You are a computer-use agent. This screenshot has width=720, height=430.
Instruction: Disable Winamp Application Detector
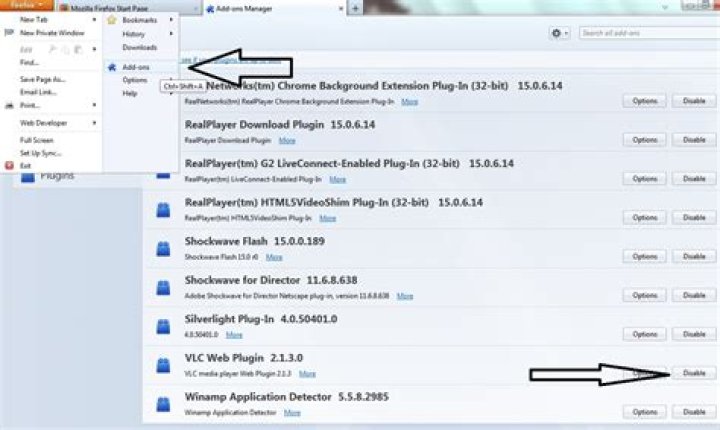694,412
